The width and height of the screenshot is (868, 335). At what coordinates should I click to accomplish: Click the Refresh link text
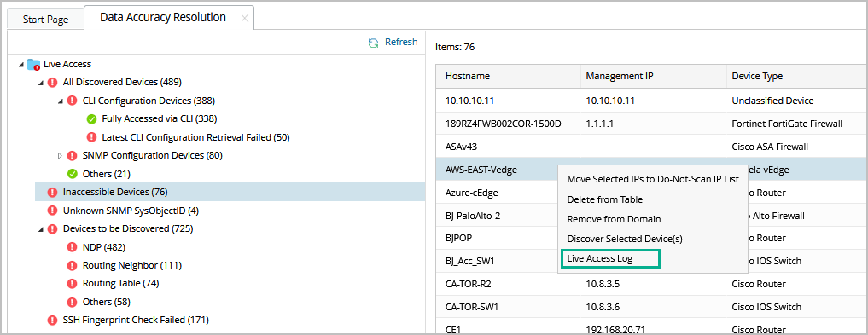(x=401, y=42)
